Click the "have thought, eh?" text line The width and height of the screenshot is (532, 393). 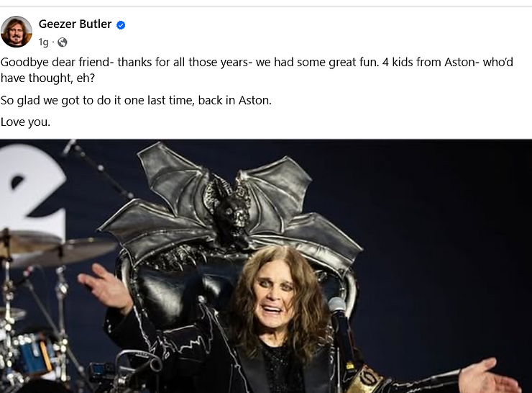[x=48, y=78]
